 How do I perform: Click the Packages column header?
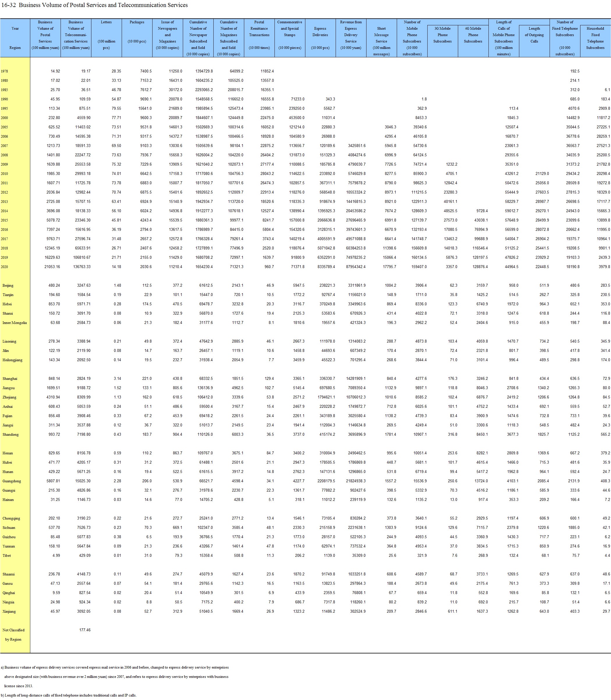(137, 22)
